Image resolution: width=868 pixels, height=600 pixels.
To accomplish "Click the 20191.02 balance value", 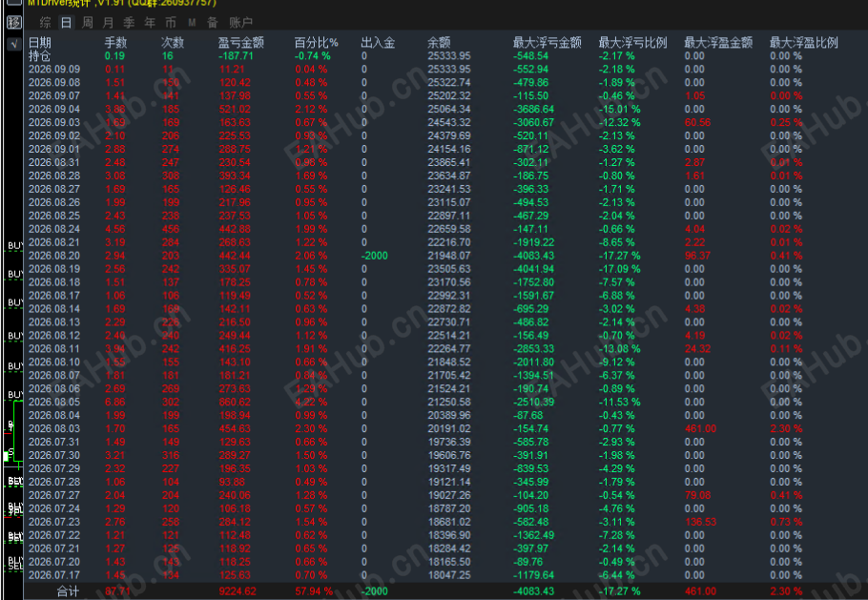I will click(x=449, y=428).
